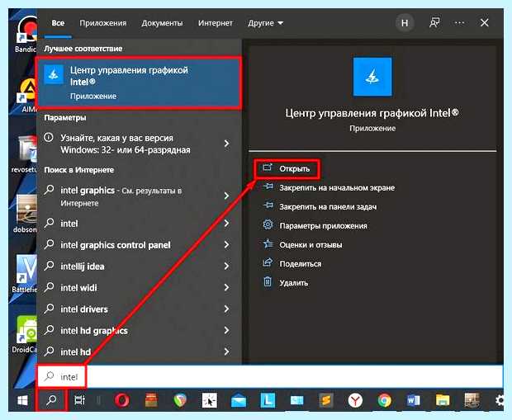Viewport: 512px width, 420px height.
Task: Expand arrow beside intel suggestion
Action: pyautogui.click(x=226, y=224)
